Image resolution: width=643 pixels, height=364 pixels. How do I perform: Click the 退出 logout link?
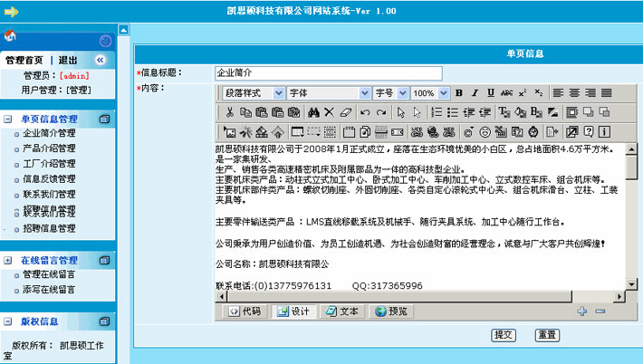click(x=68, y=60)
